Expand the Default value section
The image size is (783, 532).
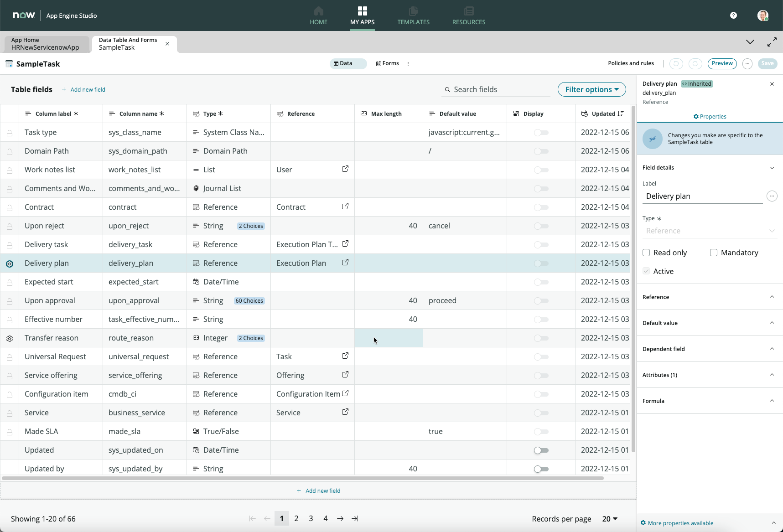(x=709, y=323)
